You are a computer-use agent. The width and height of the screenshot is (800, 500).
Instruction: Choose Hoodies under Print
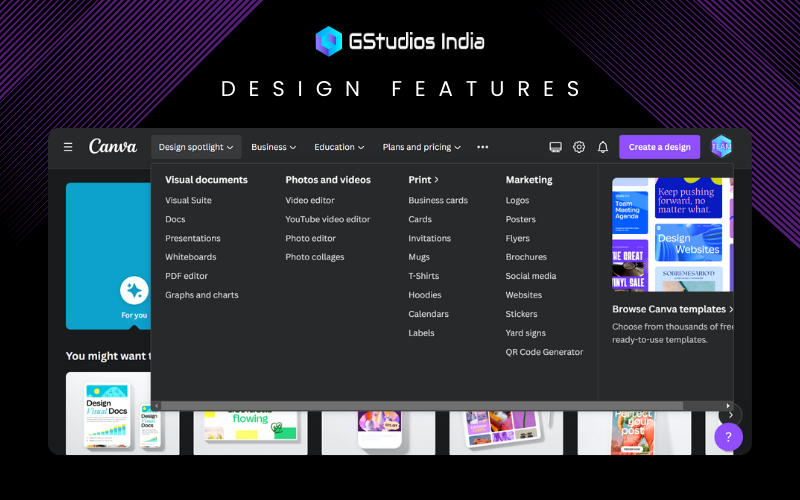coord(424,295)
